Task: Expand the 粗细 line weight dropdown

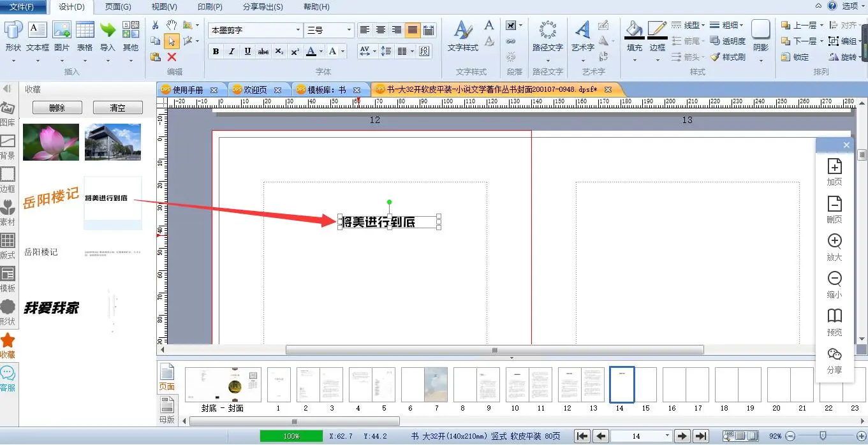Action: point(741,25)
